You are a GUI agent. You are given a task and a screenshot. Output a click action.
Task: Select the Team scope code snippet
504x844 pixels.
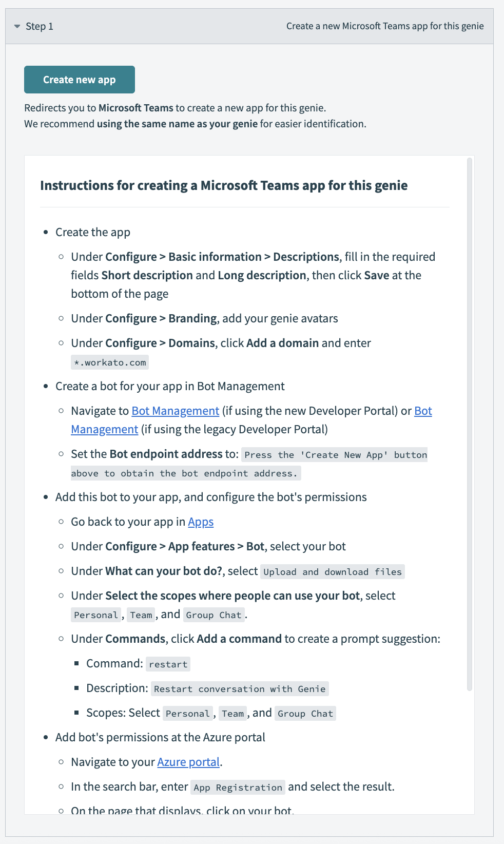tap(141, 615)
